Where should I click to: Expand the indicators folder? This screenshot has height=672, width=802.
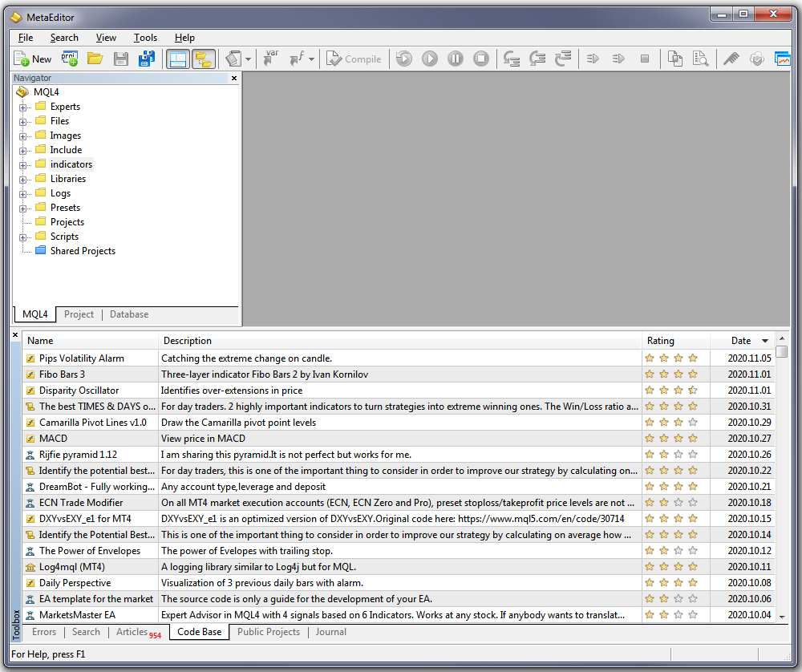pyautogui.click(x=22, y=165)
